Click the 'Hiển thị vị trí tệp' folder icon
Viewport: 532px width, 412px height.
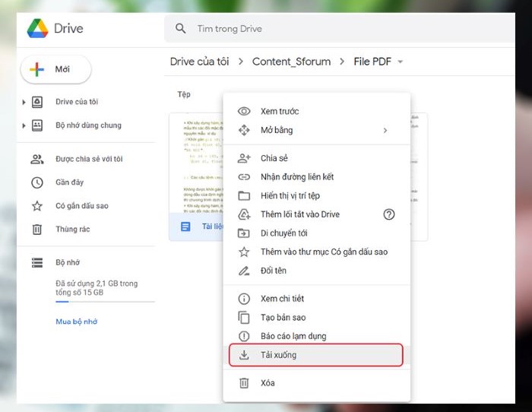click(244, 196)
